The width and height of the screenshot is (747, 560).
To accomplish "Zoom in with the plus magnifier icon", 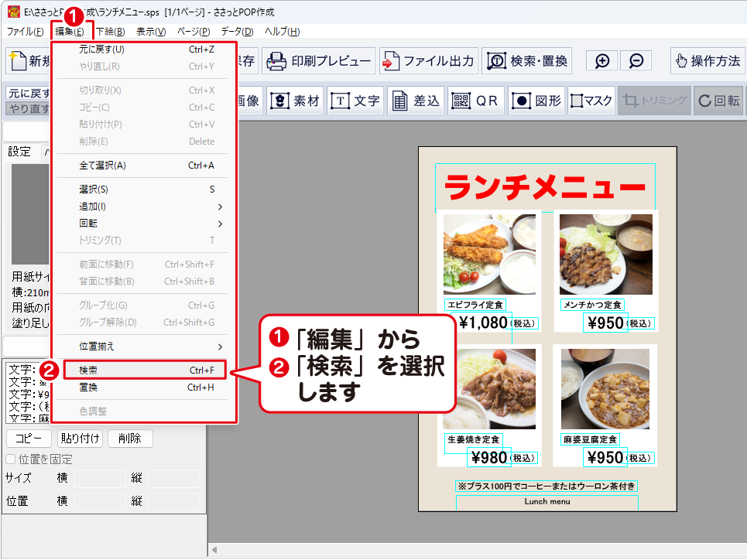I will 601,61.
